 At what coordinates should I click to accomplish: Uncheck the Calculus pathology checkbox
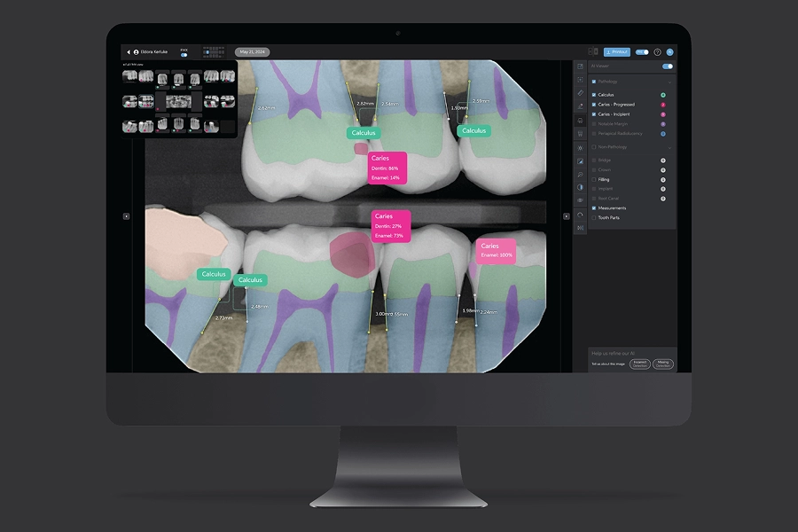594,95
